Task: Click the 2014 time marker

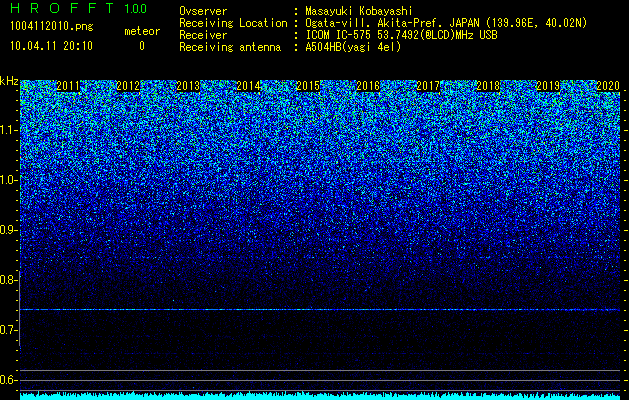Action: pos(248,86)
